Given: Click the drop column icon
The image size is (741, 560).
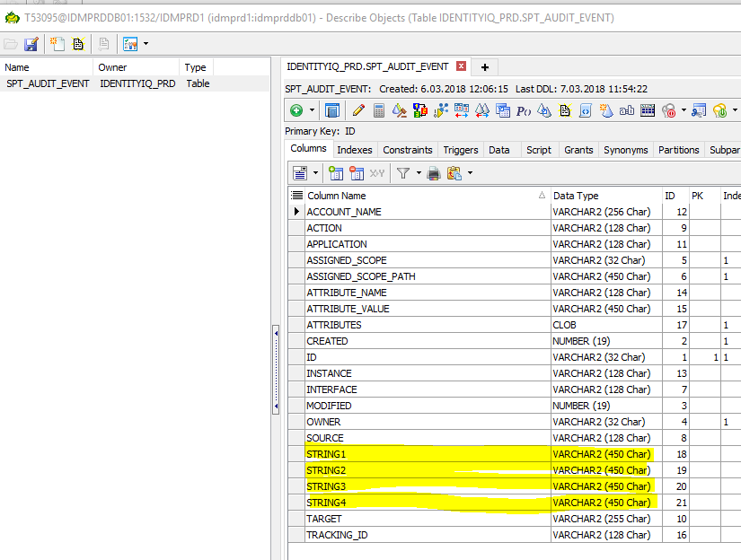Looking at the screenshot, I should coord(356,173).
